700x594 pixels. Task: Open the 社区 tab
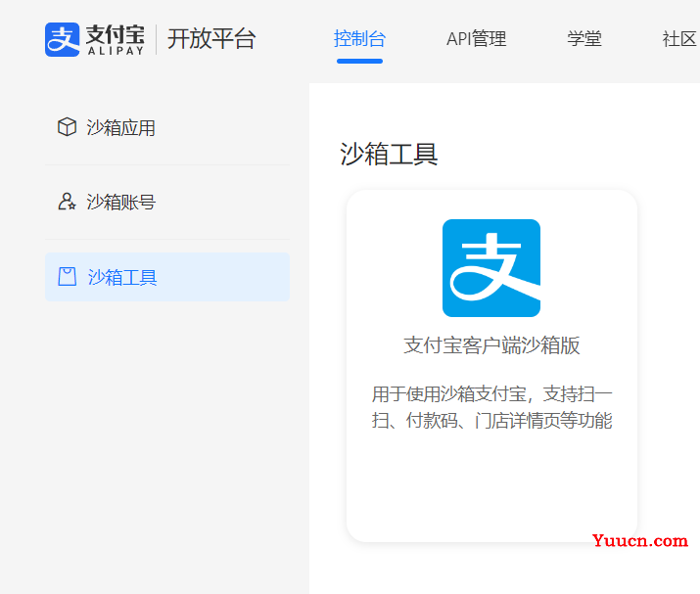(679, 39)
